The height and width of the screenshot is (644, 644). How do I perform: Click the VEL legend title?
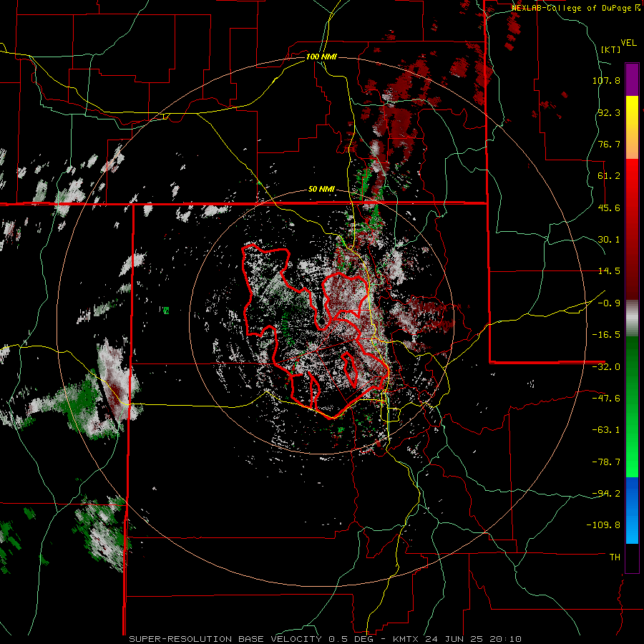coord(628,42)
